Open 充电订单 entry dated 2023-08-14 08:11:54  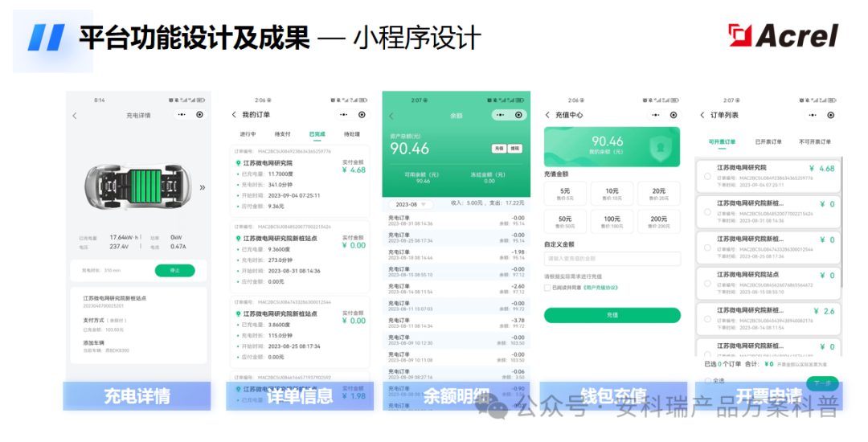[457, 289]
